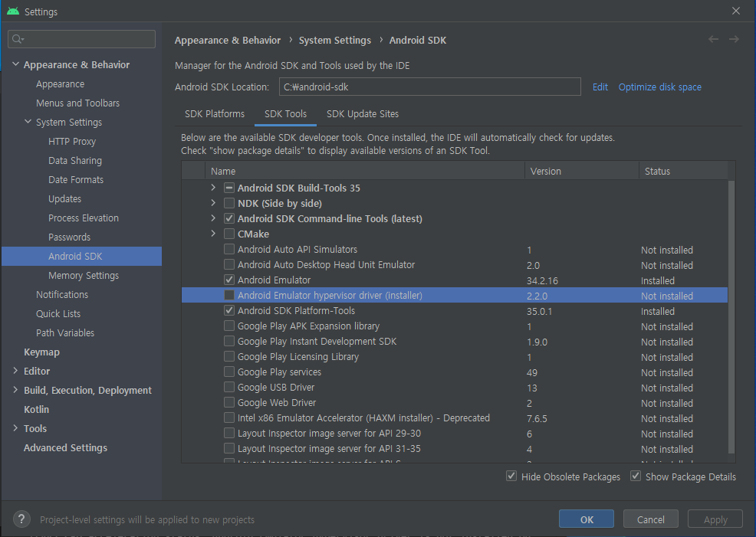Uncheck Android SDK Command-line Tools checkbox
The width and height of the screenshot is (756, 537).
[x=229, y=218]
